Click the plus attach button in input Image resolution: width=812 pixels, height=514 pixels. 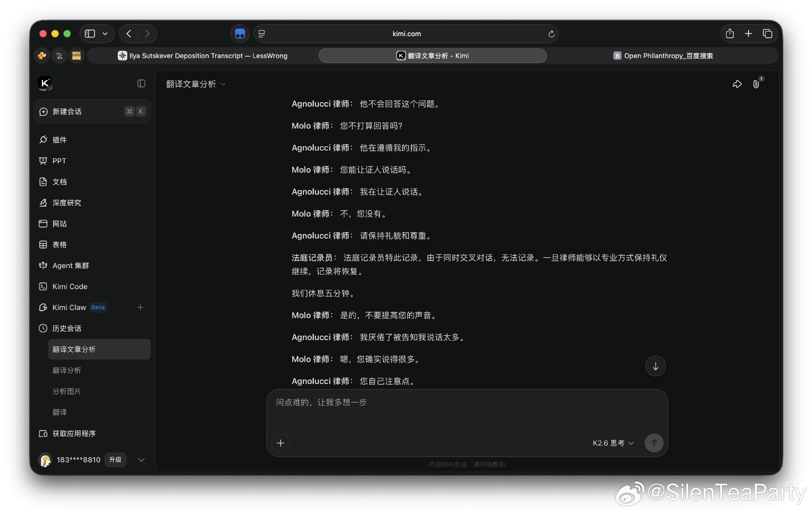coord(281,443)
